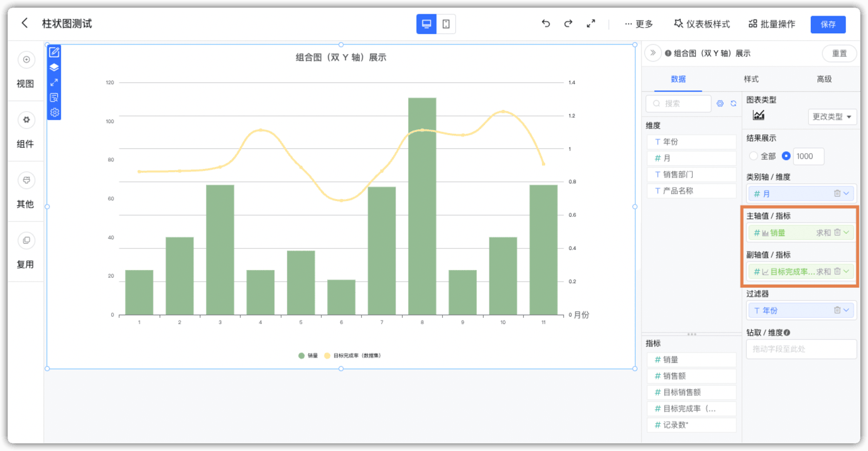868x451 pixels.
Task: Click the 月 chip in 类别轴
Action: click(801, 193)
